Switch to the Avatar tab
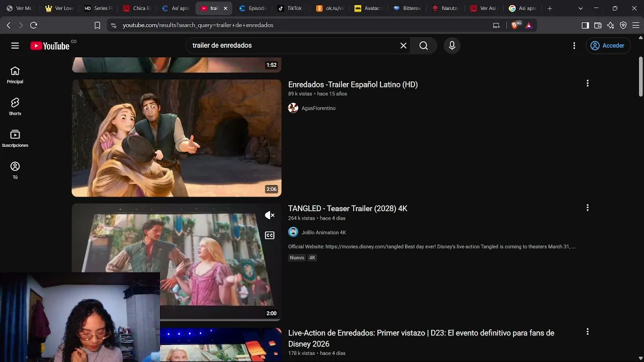 coord(369,9)
